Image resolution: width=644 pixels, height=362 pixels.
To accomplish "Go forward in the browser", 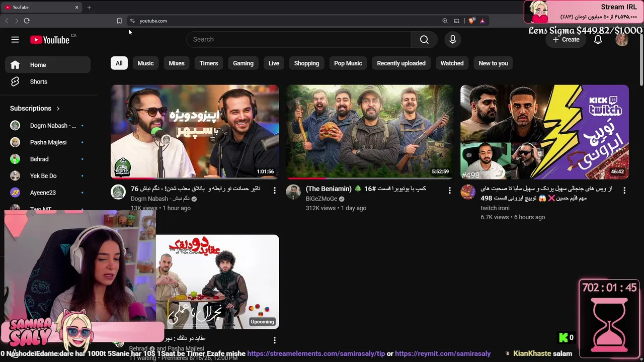I will pyautogui.click(x=16, y=21).
